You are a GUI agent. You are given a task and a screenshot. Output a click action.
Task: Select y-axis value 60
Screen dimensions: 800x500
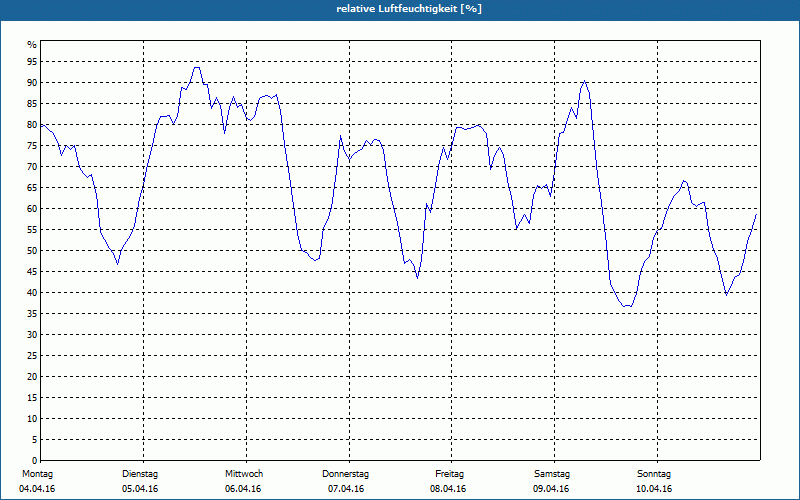[32, 209]
